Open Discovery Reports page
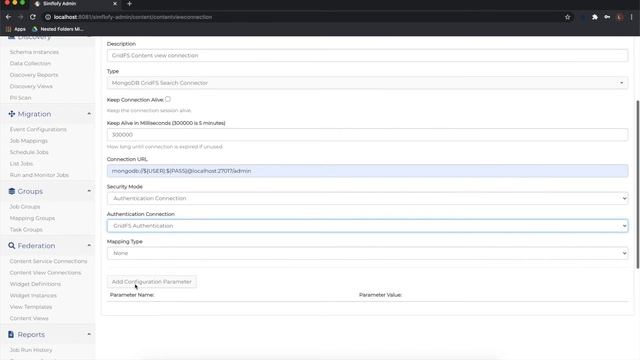 (34, 75)
